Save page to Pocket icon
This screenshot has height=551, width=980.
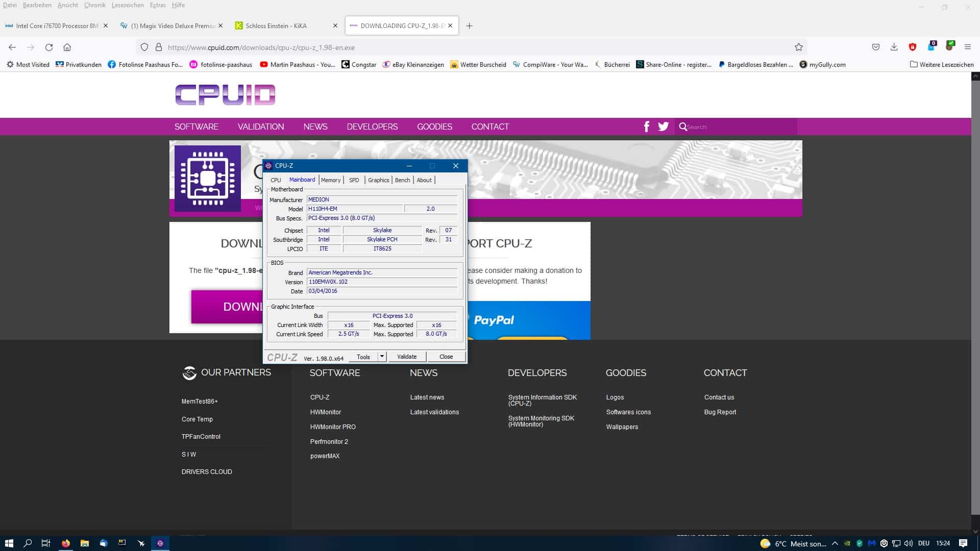pos(876,47)
